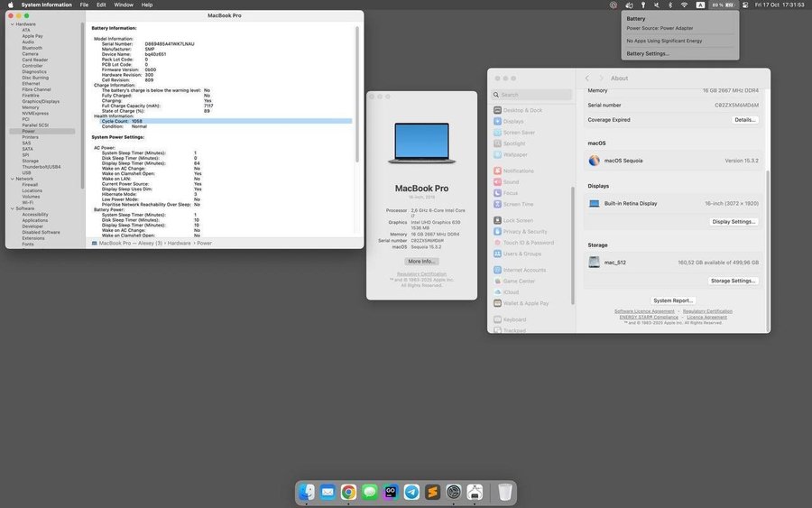Open Trash in the dock
Screen dimensions: 812x508
pyautogui.click(x=505, y=492)
